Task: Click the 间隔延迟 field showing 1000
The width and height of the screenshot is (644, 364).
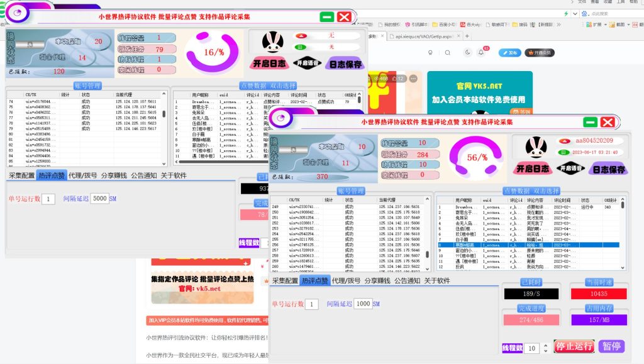Action: 364,304
